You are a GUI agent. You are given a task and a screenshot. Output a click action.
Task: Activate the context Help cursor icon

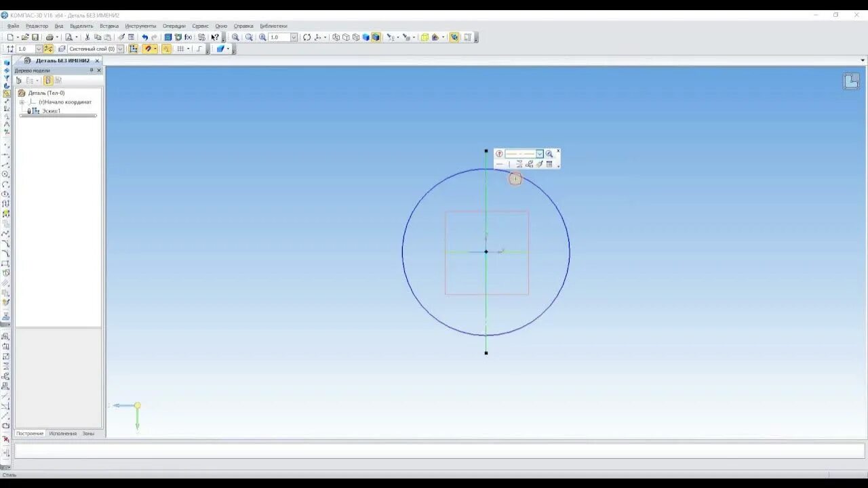[x=216, y=37]
